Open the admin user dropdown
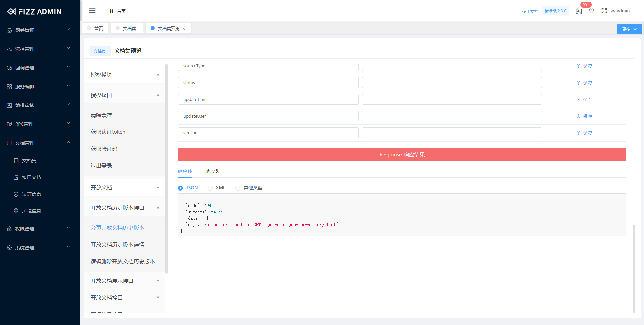 point(624,11)
